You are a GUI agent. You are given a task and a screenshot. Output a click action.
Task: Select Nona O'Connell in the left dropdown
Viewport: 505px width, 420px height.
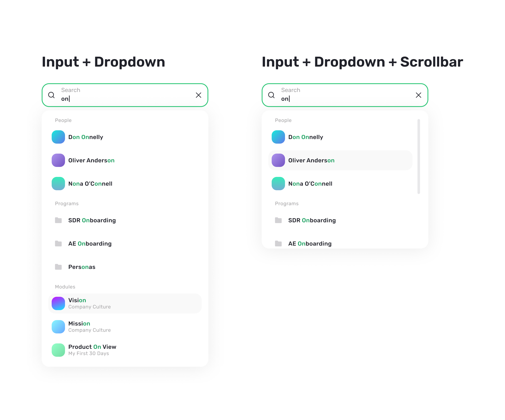[90, 184]
